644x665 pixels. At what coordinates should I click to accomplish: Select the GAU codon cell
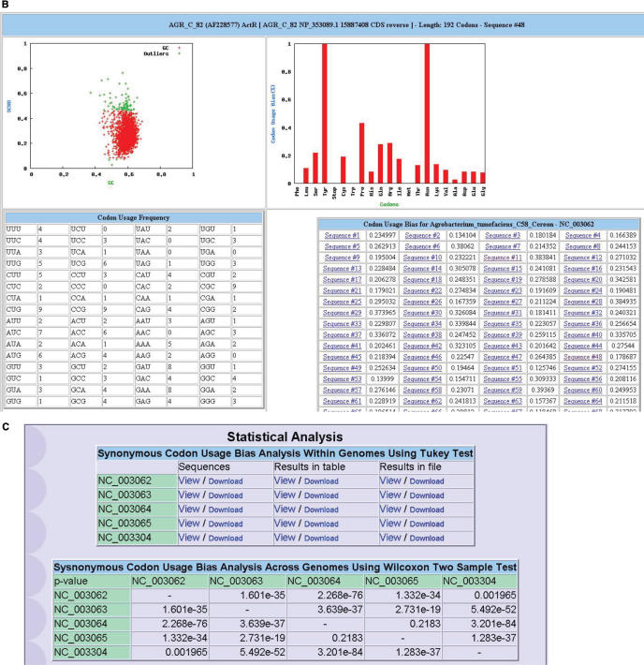tap(150, 367)
